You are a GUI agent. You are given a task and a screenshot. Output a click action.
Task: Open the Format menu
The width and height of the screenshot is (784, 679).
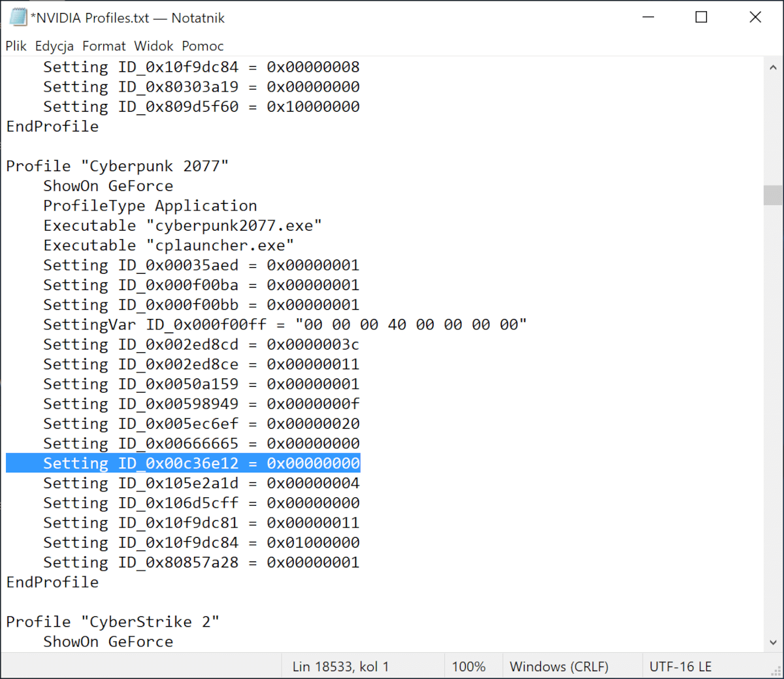pos(104,46)
